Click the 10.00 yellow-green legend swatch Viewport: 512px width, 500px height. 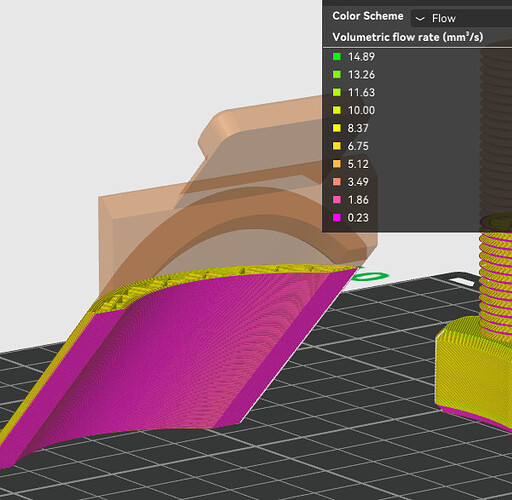[x=337, y=110]
